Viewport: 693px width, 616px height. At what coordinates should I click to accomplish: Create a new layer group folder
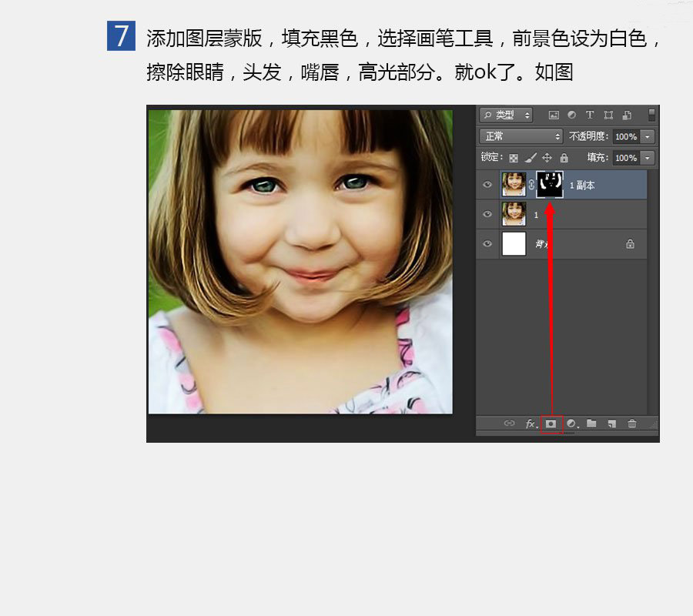point(591,423)
